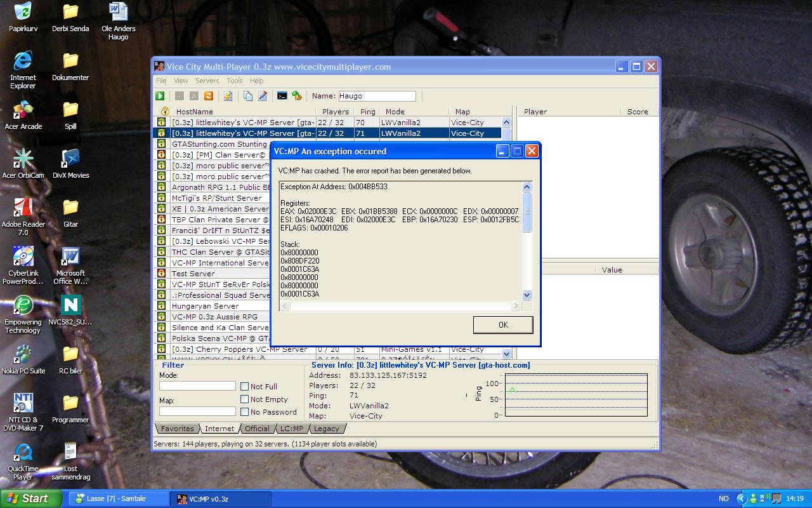This screenshot has height=508, width=812.
Task: Click the VC:MP v0.3z taskbar item
Action: tap(221, 498)
